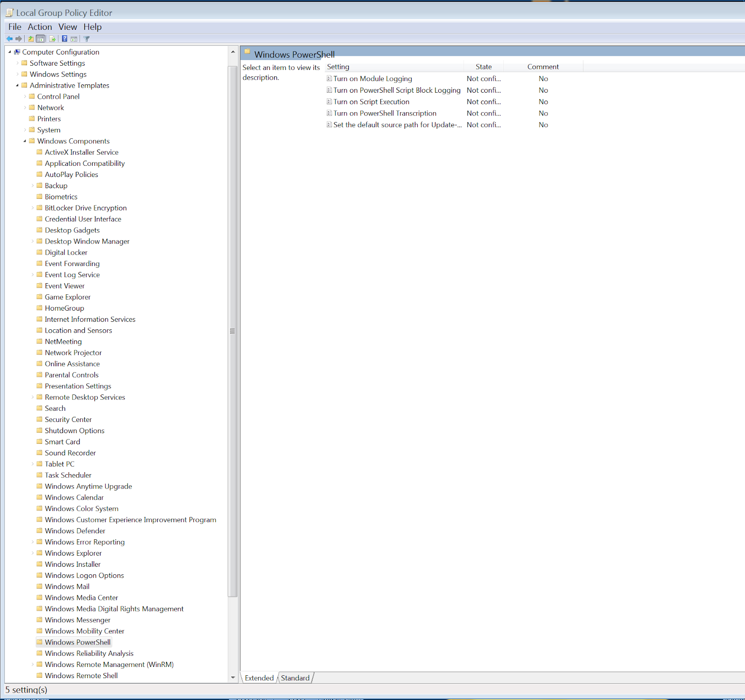Click the policy icon beside Turn on Script Execution
Screen dimensions: 745x700
point(329,102)
